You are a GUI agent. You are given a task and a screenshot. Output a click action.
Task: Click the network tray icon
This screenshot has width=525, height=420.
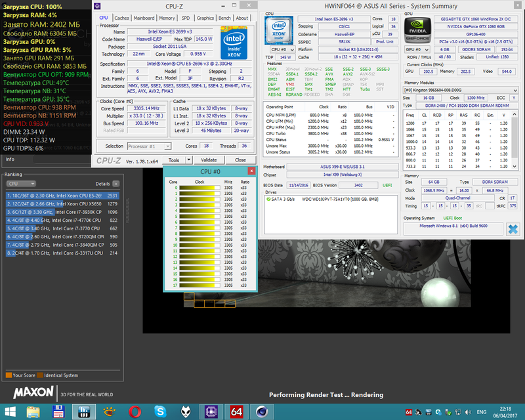pyautogui.click(x=458, y=412)
